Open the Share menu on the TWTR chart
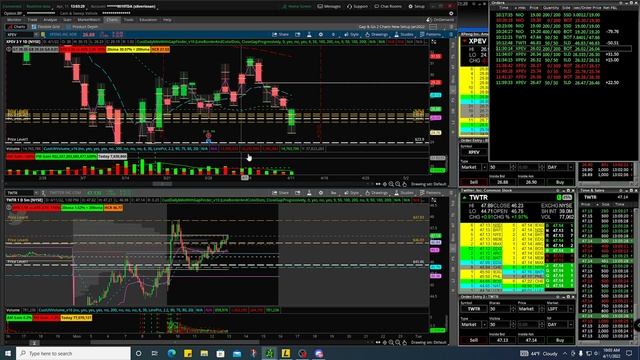The width and height of the screenshot is (640, 360). point(280,193)
